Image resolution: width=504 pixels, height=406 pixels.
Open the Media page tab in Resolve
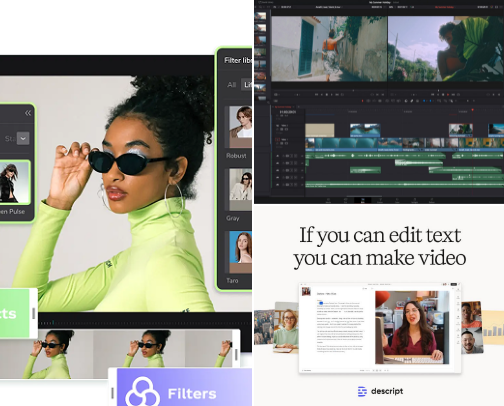click(x=328, y=200)
